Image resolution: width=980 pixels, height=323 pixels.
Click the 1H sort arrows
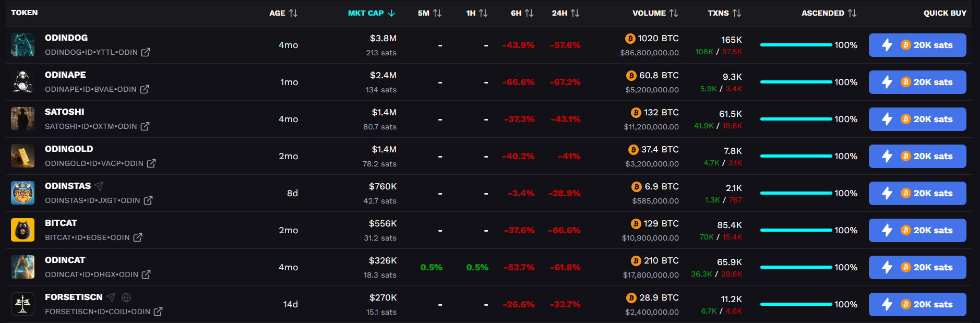pyautogui.click(x=483, y=13)
